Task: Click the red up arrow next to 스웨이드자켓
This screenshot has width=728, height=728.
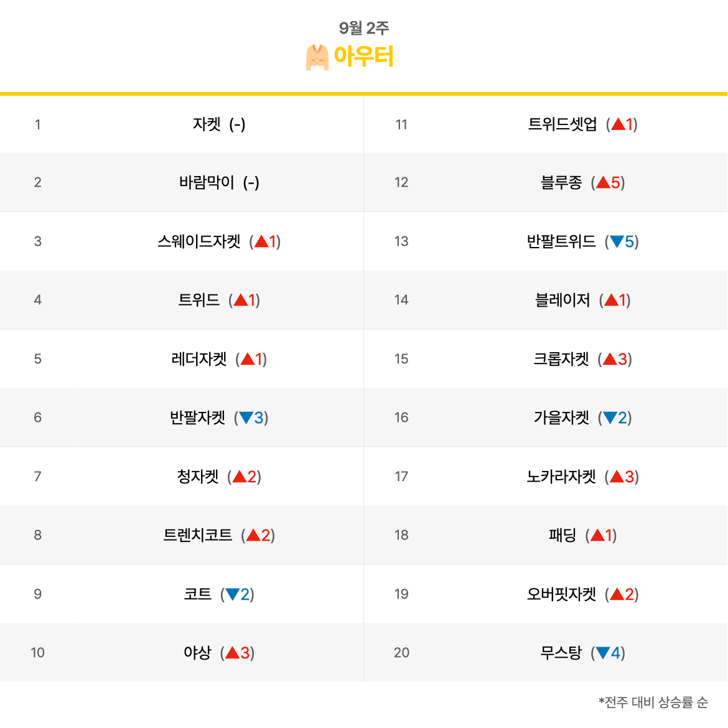Action: click(x=261, y=241)
